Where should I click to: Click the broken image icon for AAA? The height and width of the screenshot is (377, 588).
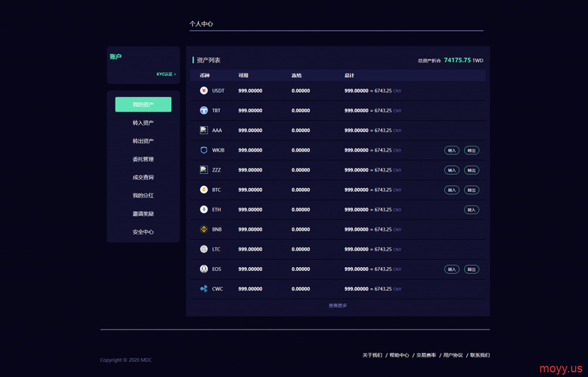(203, 130)
